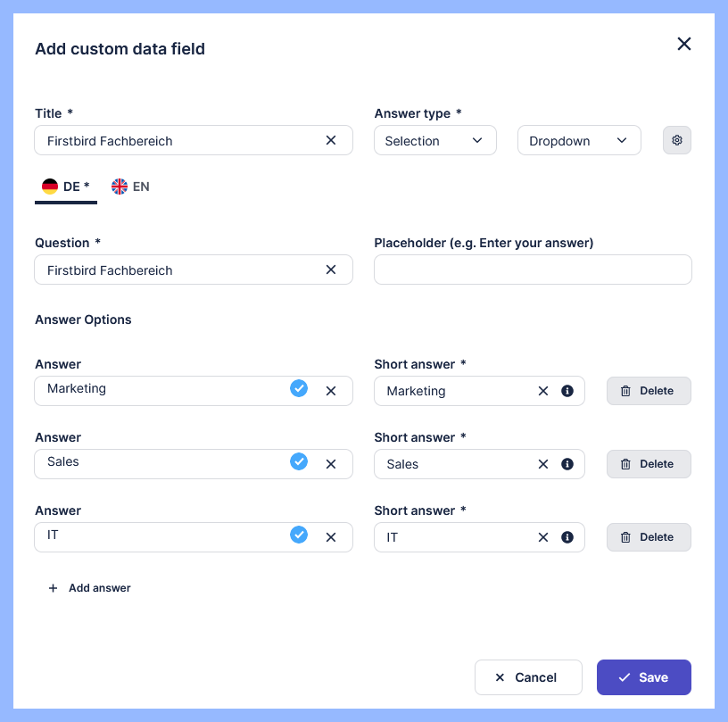Click info icon for Sales short answer

coord(567,464)
